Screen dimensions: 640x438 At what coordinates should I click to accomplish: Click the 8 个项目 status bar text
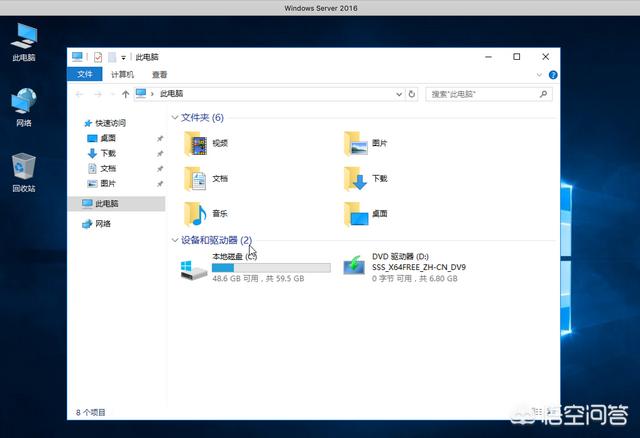point(91,412)
